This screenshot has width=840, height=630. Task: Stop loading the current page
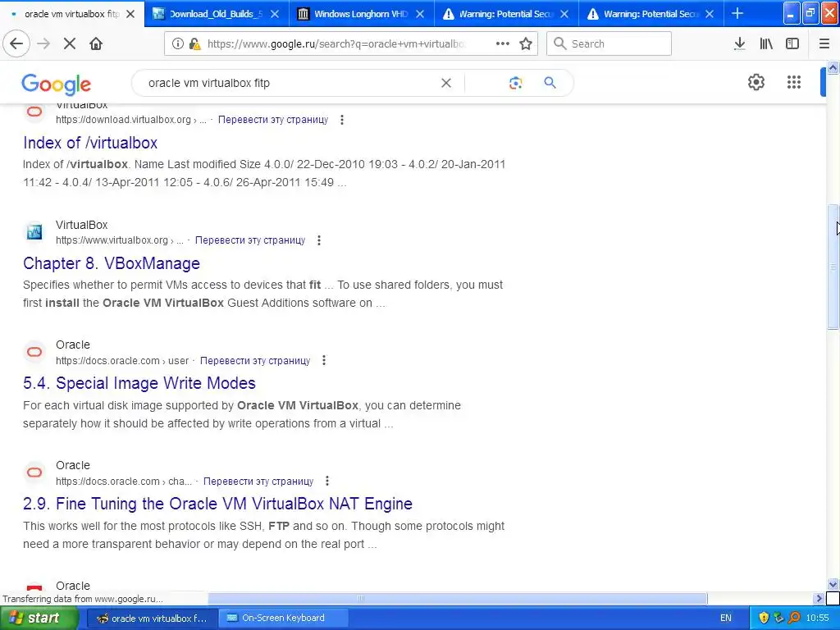(70, 44)
